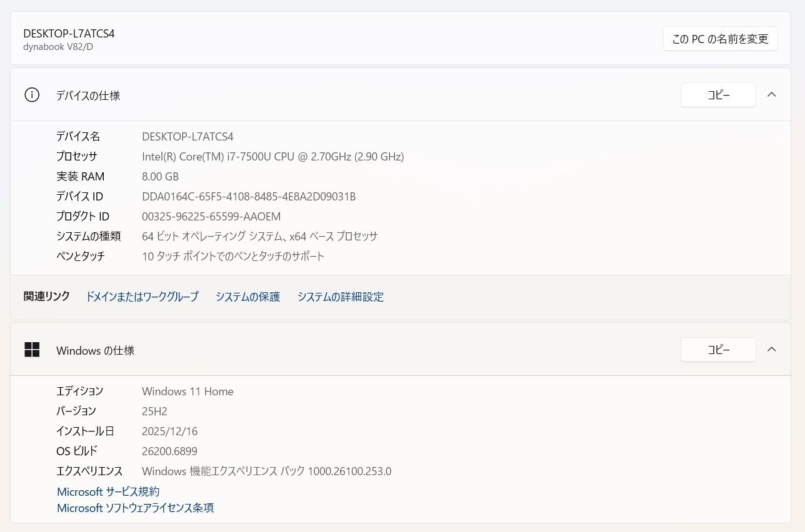The image size is (805, 532).
Task: Click the DESKTOP-L7ATCS4 PC name heading at top
Action: tap(69, 33)
